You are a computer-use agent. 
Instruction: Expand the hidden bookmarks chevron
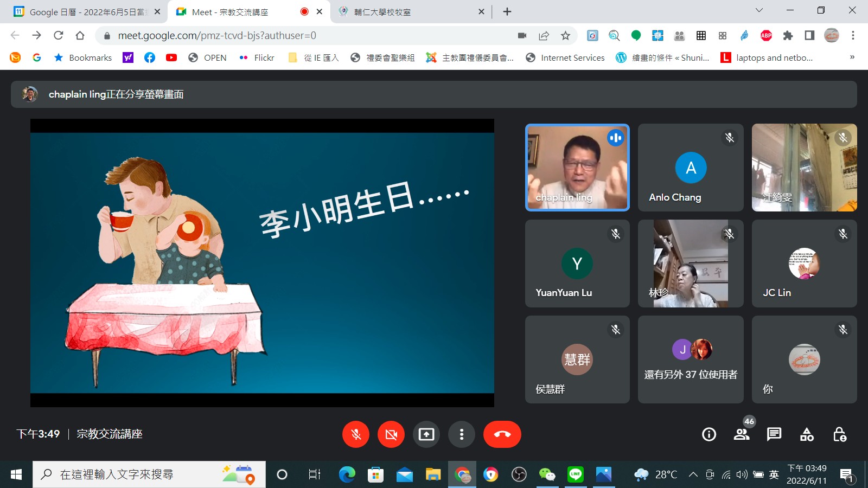[x=852, y=57]
